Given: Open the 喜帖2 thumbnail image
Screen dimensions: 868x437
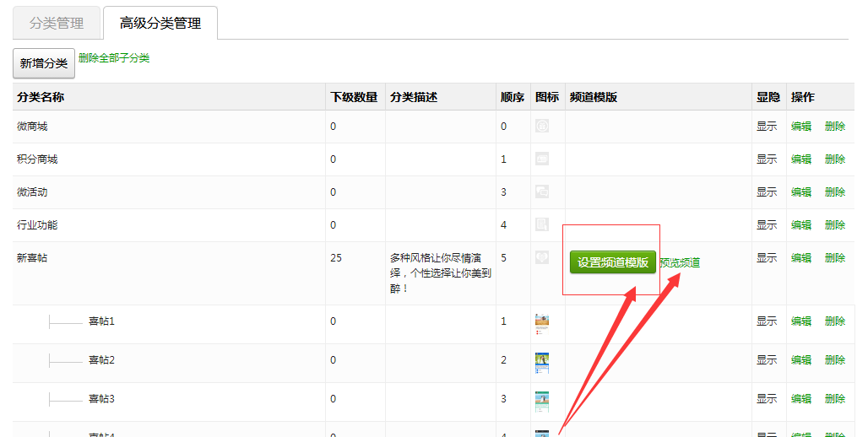Looking at the screenshot, I should pyautogui.click(x=542, y=363).
